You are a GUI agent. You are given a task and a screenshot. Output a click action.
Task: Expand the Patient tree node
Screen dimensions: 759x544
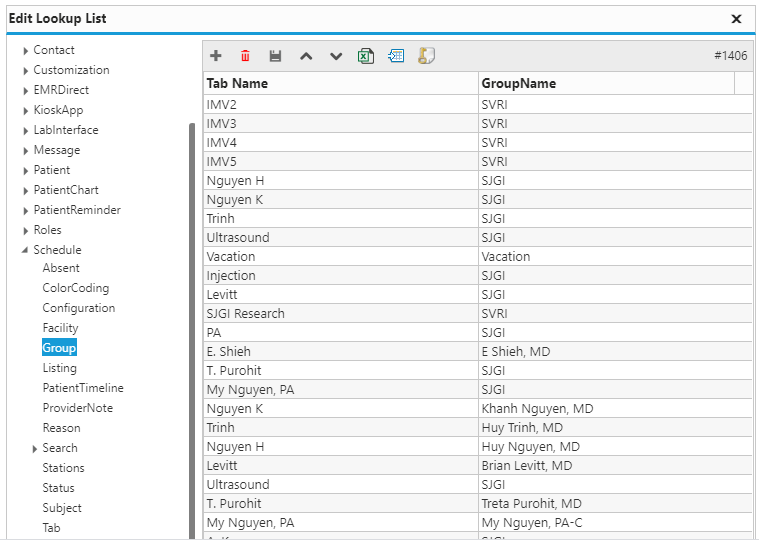click(26, 170)
